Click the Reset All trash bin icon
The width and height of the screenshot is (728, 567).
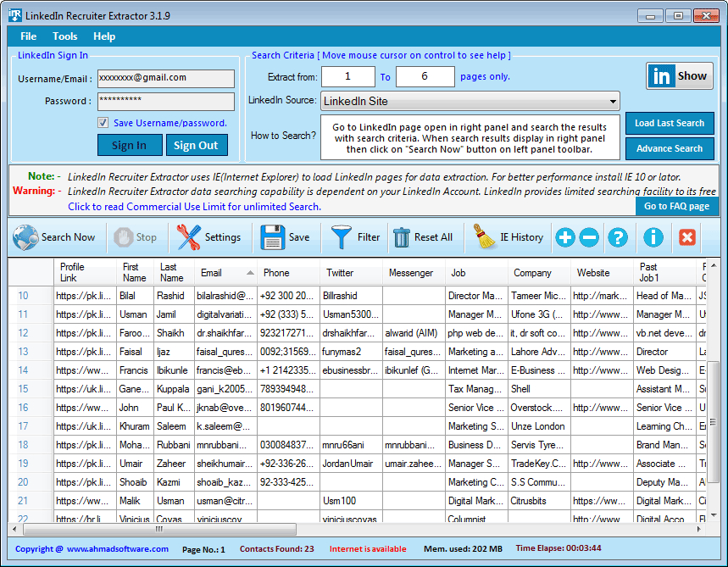pyautogui.click(x=402, y=237)
